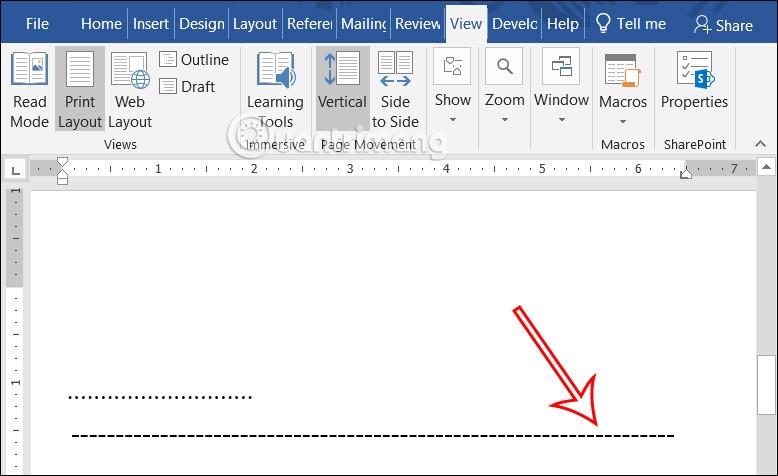778x476 pixels.
Task: Click the Tell me lightbulb search
Action: [630, 24]
